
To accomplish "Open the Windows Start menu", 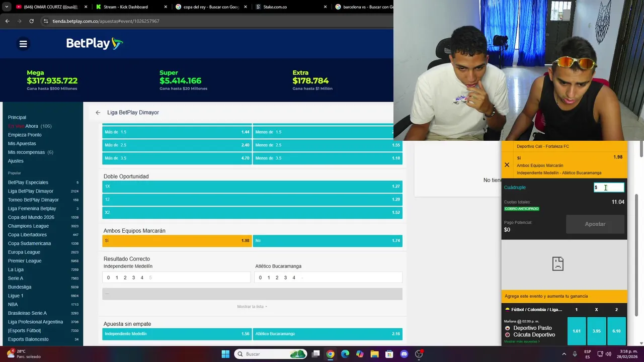I will tap(225, 354).
